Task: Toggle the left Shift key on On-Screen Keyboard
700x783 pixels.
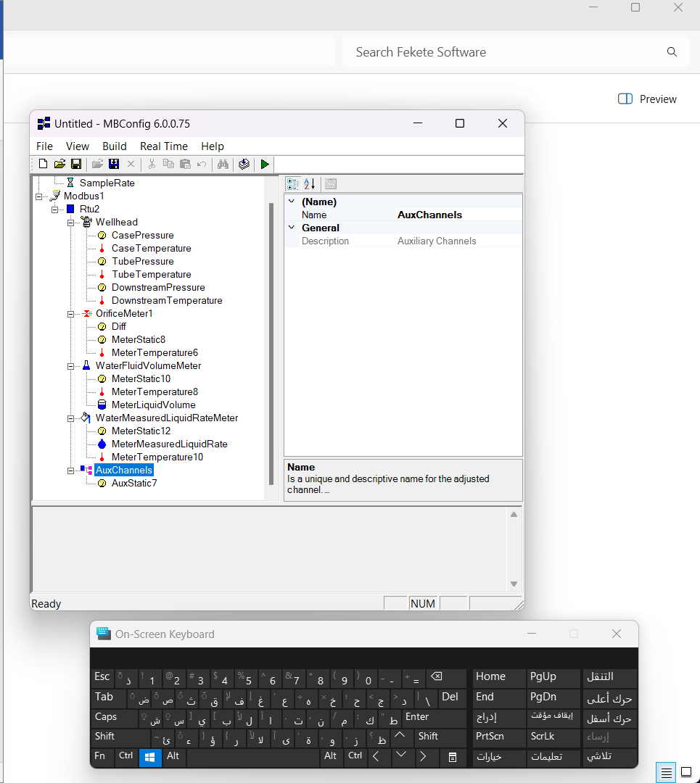Action: pos(105,737)
